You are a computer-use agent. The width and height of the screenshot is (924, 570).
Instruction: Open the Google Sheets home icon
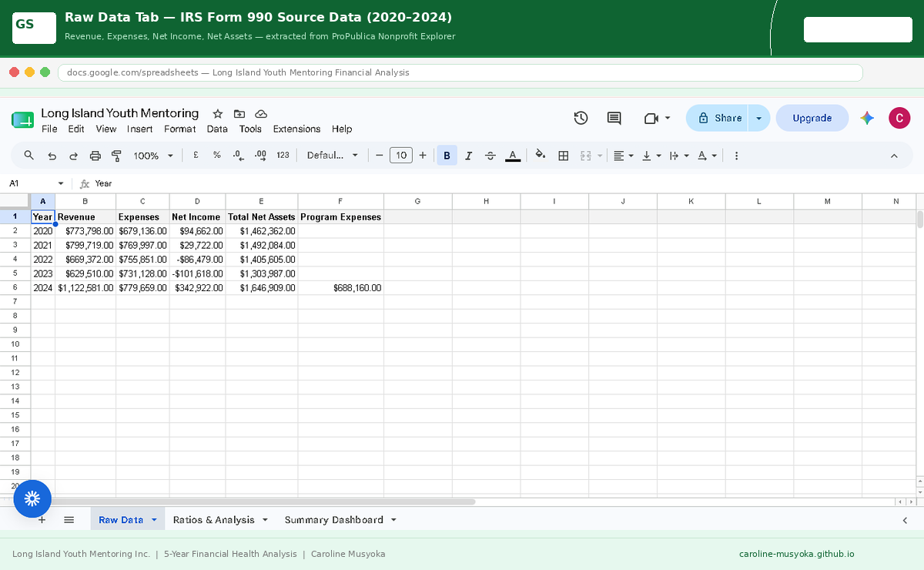(23, 119)
